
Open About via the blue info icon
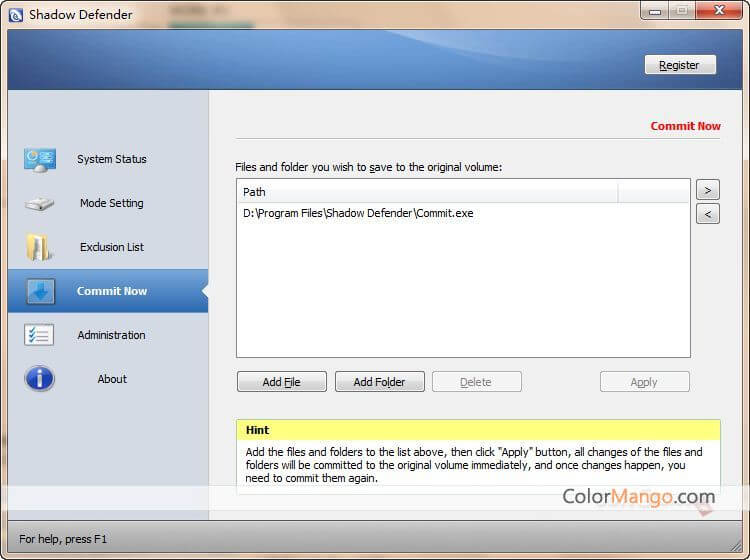[40, 379]
